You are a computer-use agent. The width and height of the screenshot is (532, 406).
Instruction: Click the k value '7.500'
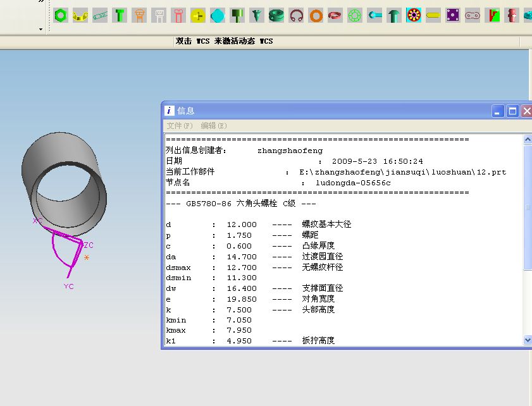click(x=239, y=310)
